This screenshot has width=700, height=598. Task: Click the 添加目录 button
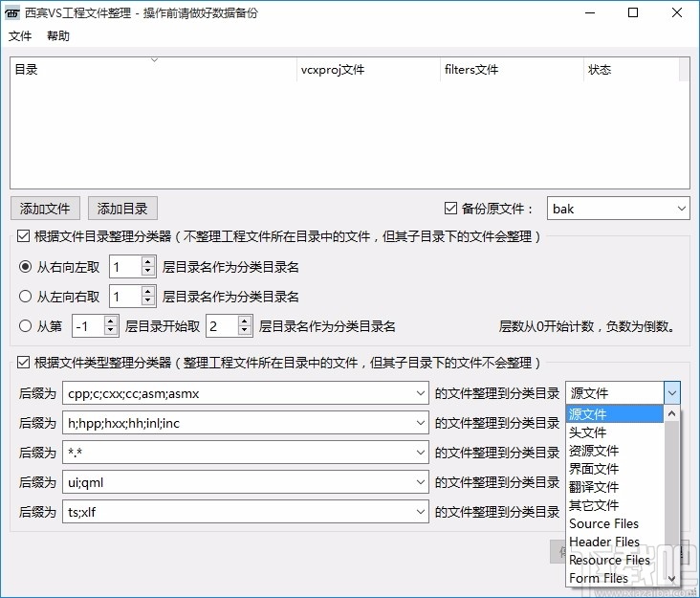(122, 209)
